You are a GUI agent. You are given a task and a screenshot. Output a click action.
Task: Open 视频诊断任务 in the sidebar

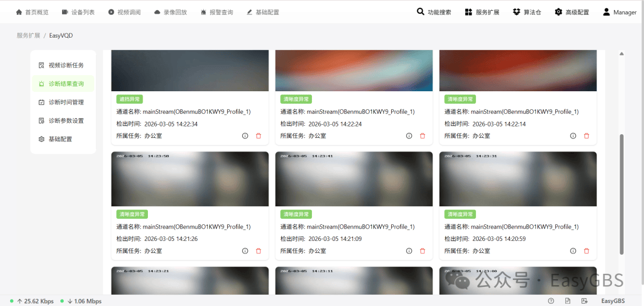[63, 65]
